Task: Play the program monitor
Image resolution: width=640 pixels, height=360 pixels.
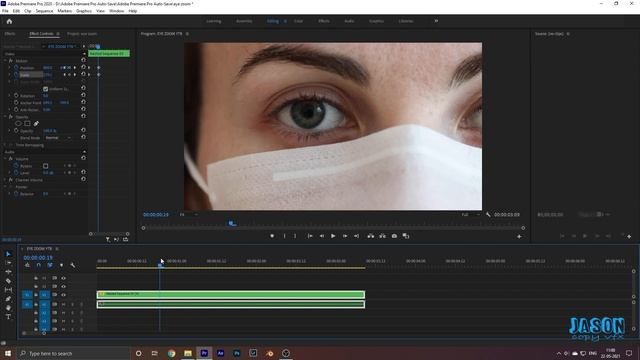Action: [333, 236]
